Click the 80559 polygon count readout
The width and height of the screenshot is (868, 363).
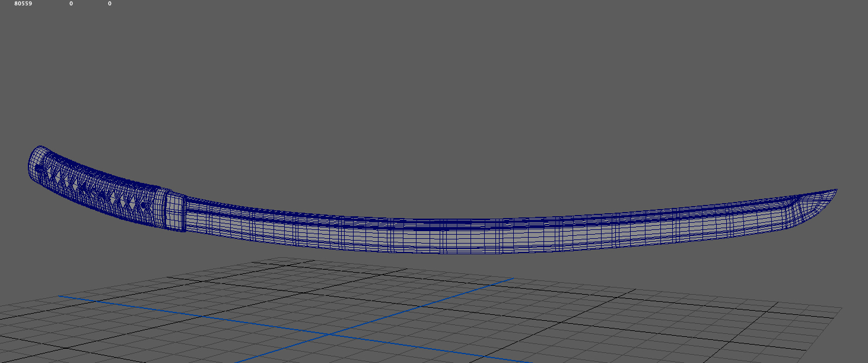point(23,4)
